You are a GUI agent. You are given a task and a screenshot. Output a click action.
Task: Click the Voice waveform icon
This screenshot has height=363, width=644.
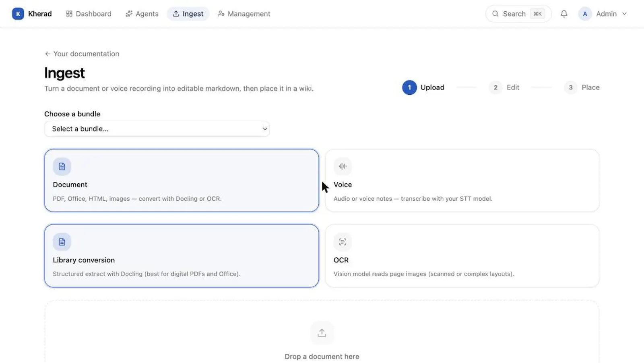click(343, 166)
